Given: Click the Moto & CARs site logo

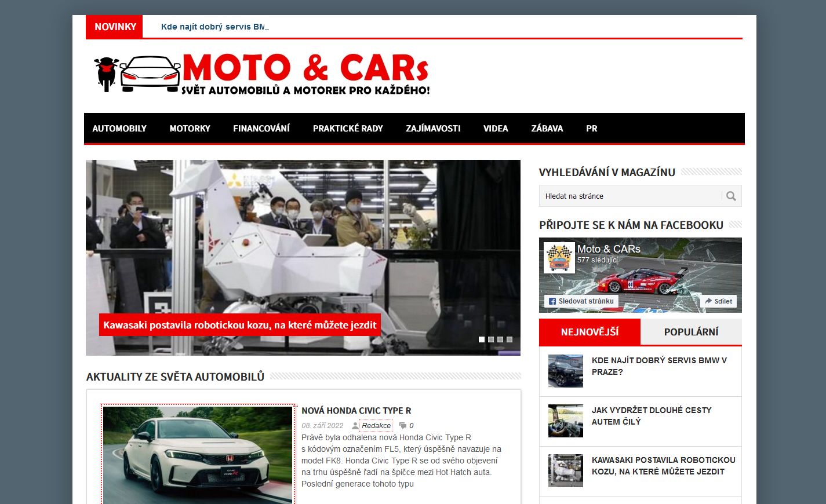Looking at the screenshot, I should point(261,74).
